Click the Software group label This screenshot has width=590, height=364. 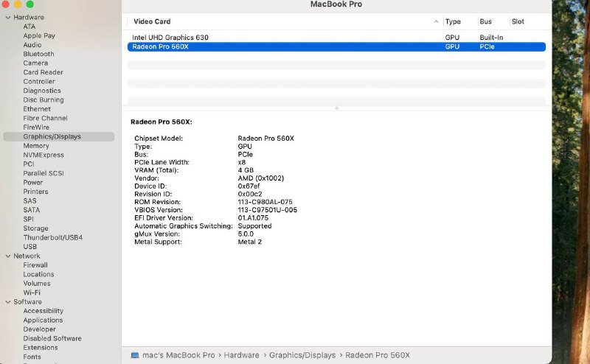tap(27, 302)
